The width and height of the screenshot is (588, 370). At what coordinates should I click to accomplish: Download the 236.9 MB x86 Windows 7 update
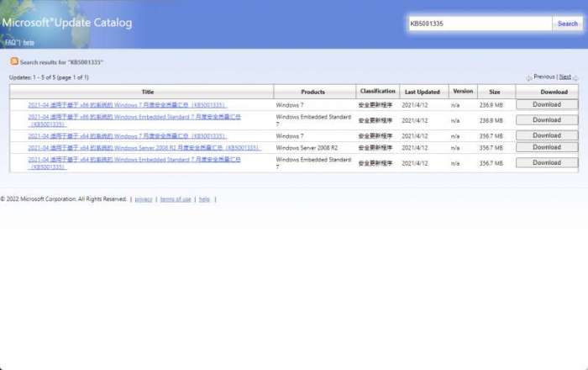[547, 105]
